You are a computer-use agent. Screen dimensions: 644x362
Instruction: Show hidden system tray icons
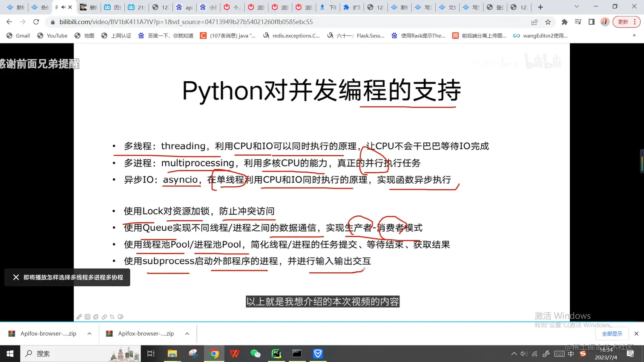pyautogui.click(x=514, y=354)
